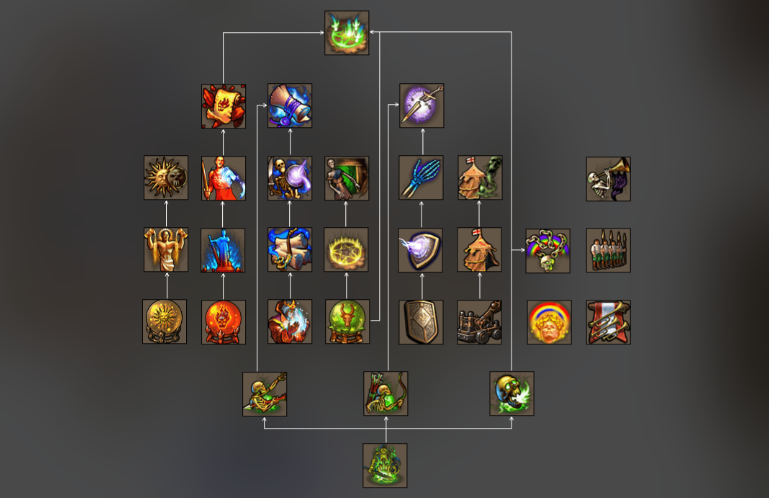Click the glowing green skull skill

click(x=512, y=393)
